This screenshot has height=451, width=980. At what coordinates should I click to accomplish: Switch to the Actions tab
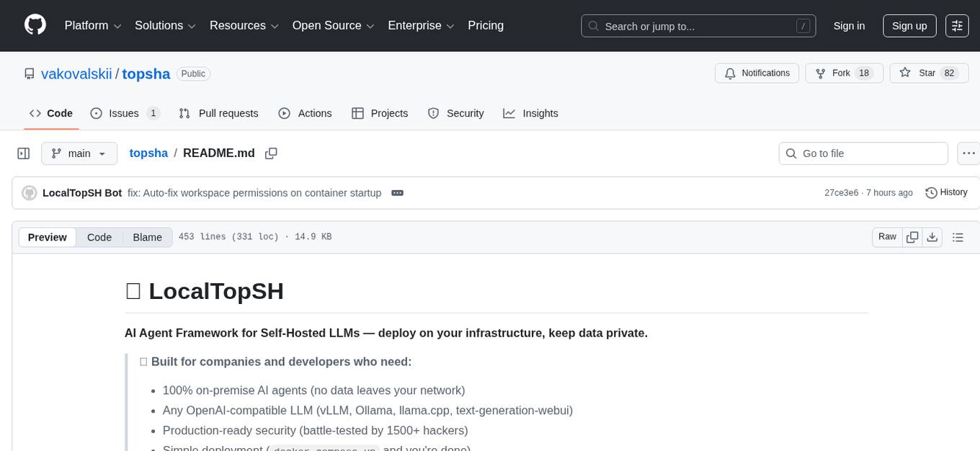[306, 113]
